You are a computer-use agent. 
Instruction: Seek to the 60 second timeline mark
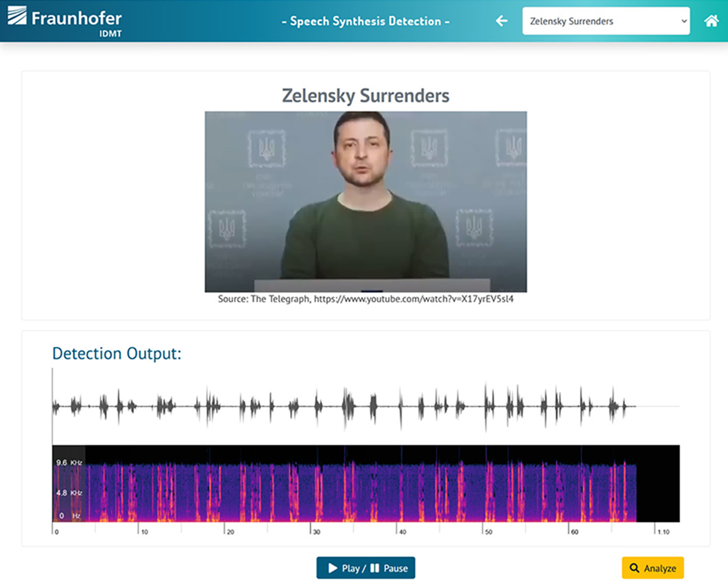click(574, 531)
